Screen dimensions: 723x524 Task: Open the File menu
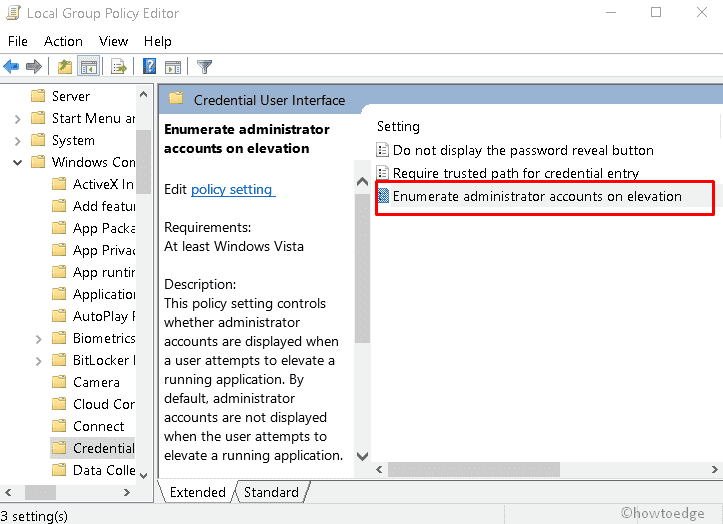click(18, 42)
